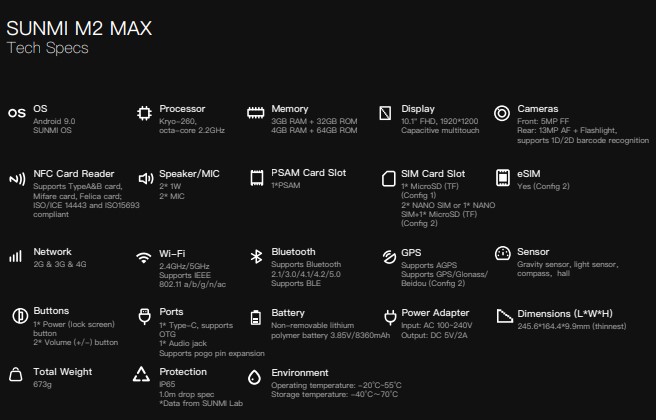Click 'Mifare card, Felica card;' text
This screenshot has height=420, width=656.
tap(77, 196)
